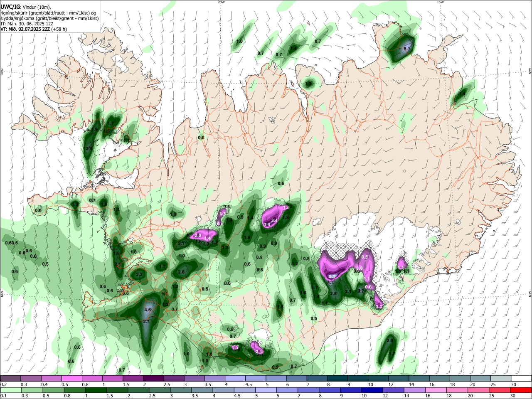Click the pink 16 swatch in rain legend
Screen dimensions: 532x399
[436, 390]
